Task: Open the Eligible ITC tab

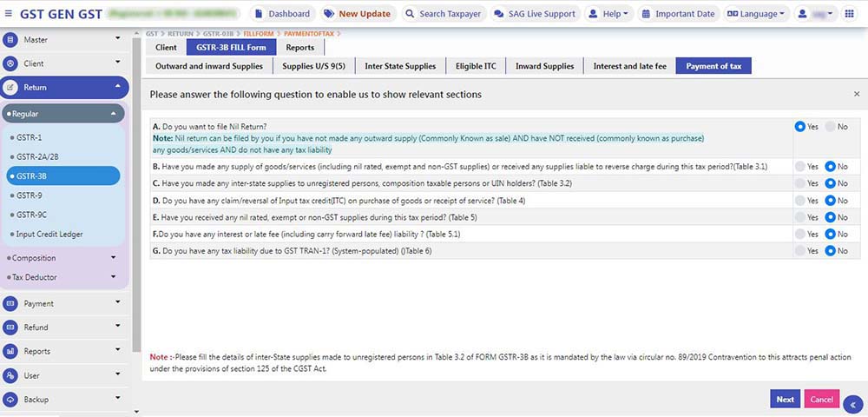Action: [x=476, y=66]
